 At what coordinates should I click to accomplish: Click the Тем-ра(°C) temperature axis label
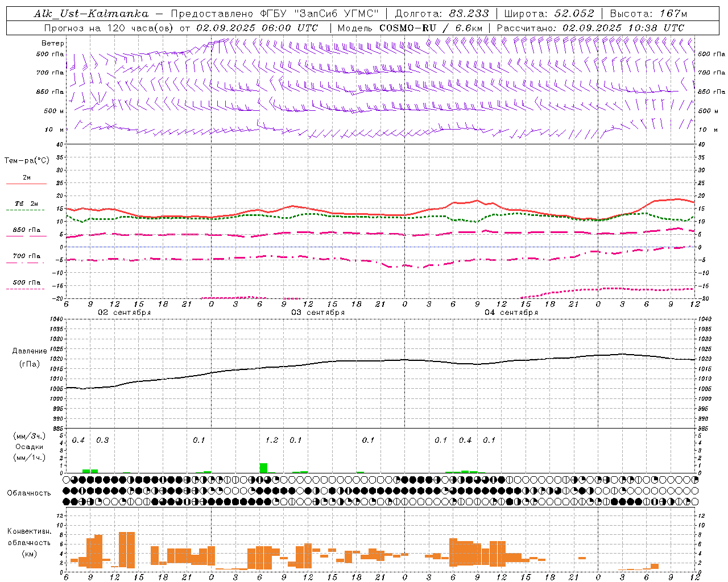pos(27,161)
